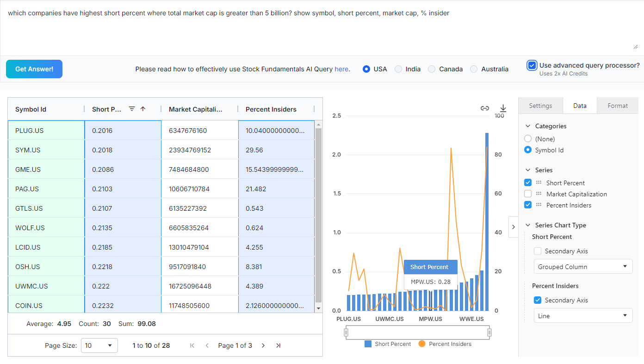Select the India market radio button
The image size is (644, 364).
pyautogui.click(x=398, y=69)
